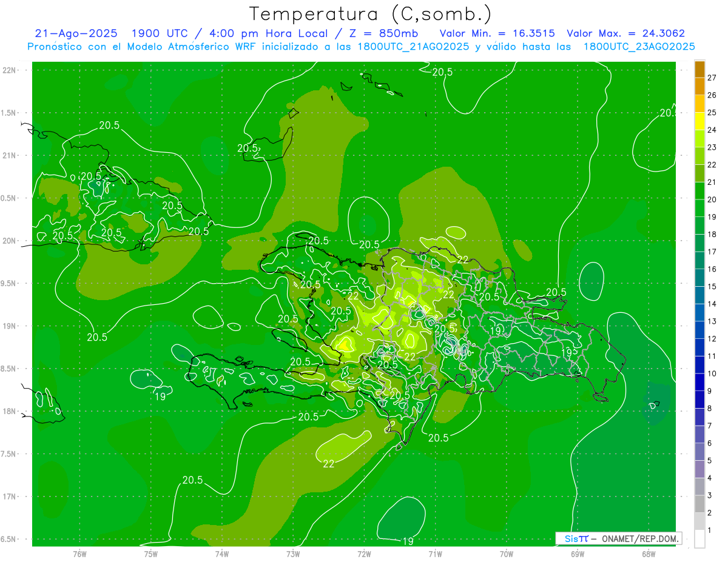The image size is (728, 562).
Task: Click the '22N' latitude axis label
Action: (9, 70)
